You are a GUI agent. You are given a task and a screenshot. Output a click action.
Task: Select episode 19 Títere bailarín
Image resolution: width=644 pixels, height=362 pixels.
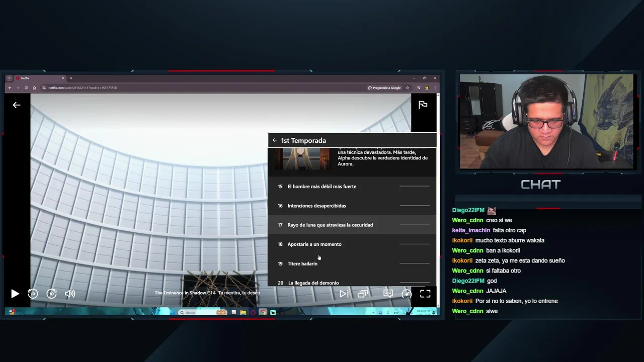pos(352,263)
